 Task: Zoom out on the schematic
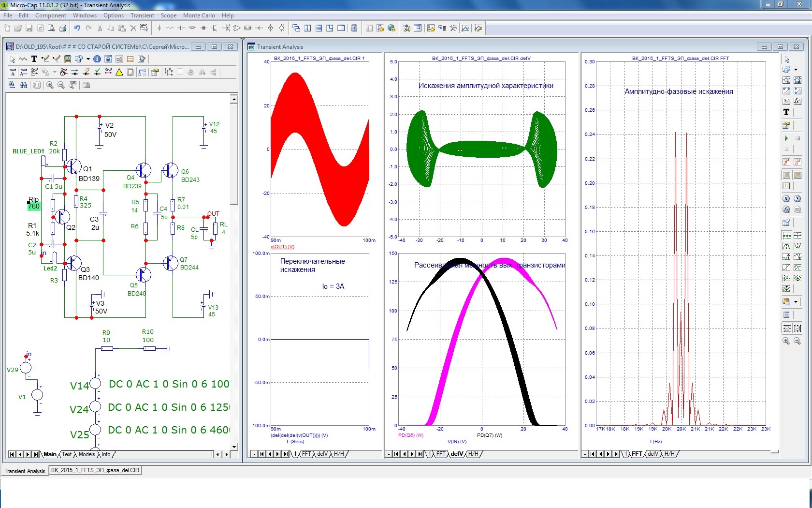pyautogui.click(x=61, y=85)
